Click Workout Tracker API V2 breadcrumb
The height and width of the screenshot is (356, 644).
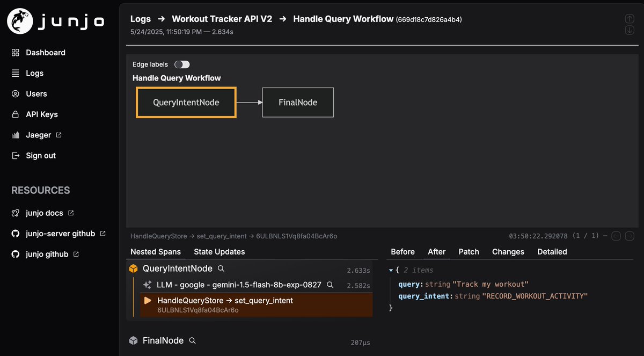(x=222, y=19)
